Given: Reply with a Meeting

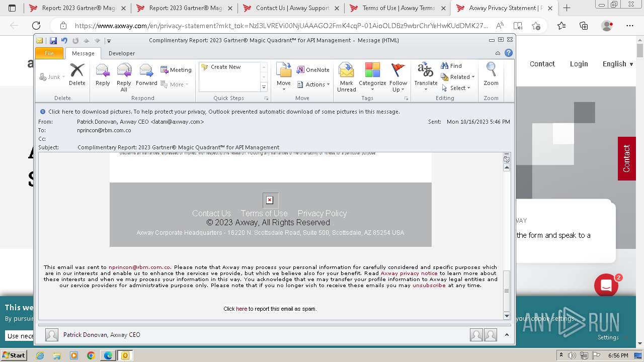Looking at the screenshot, I should (176, 70).
